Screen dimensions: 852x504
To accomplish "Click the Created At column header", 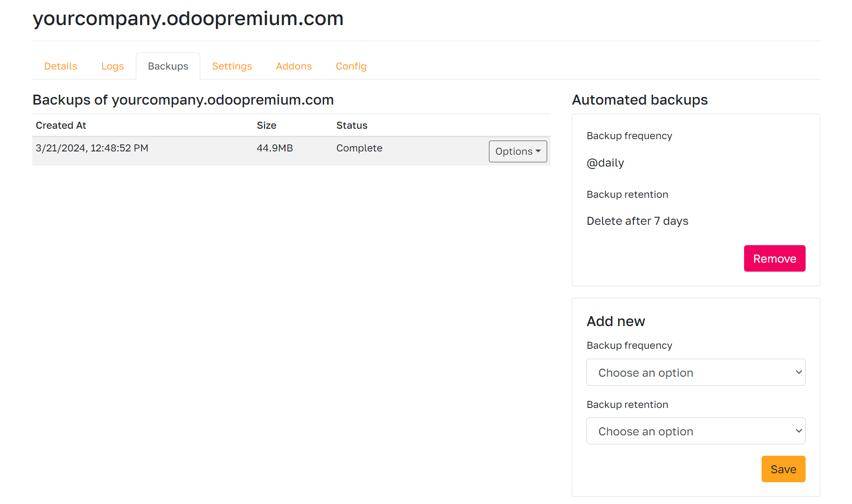I will (x=61, y=125).
